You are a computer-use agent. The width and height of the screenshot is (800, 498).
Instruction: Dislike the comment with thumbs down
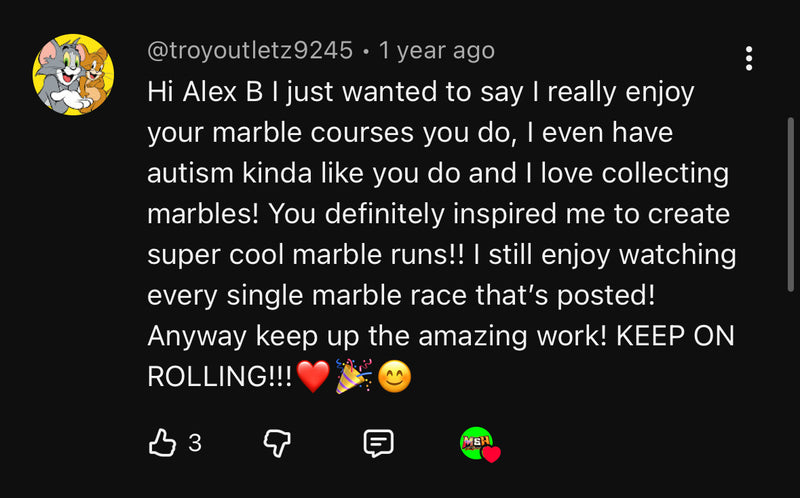click(x=274, y=441)
